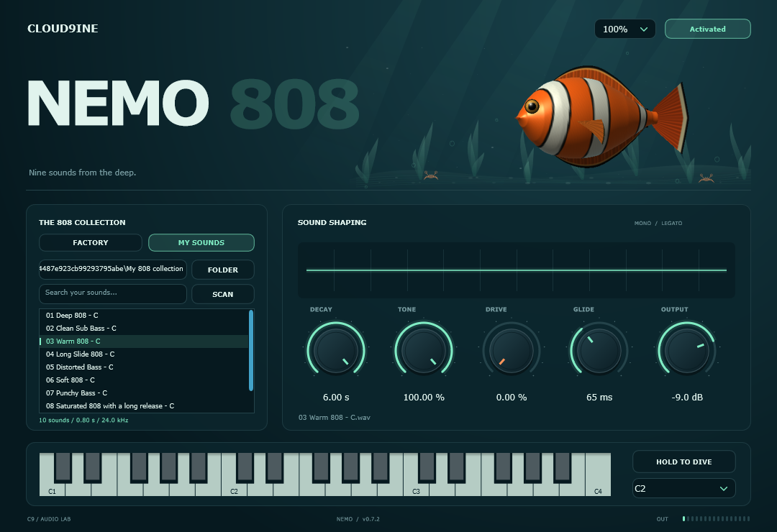Select 08 Saturated 808 with a long release

point(144,405)
